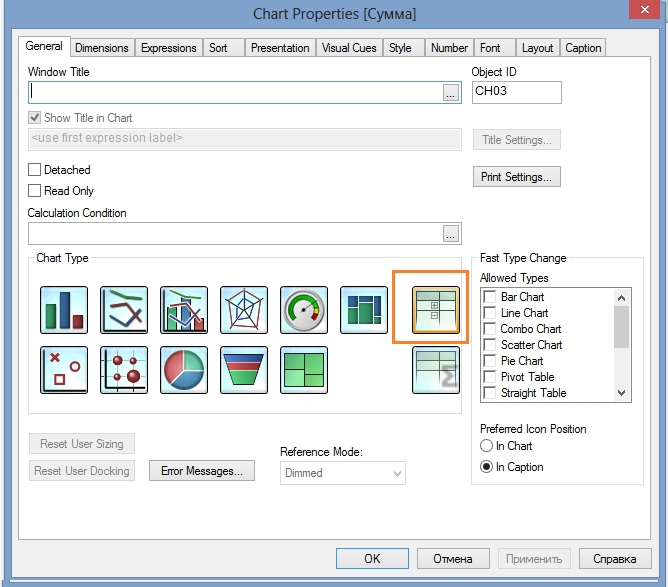Viewport: 668px width, 587px height.
Task: Select the Grid Chart type icon
Action: pyautogui.click(x=124, y=370)
